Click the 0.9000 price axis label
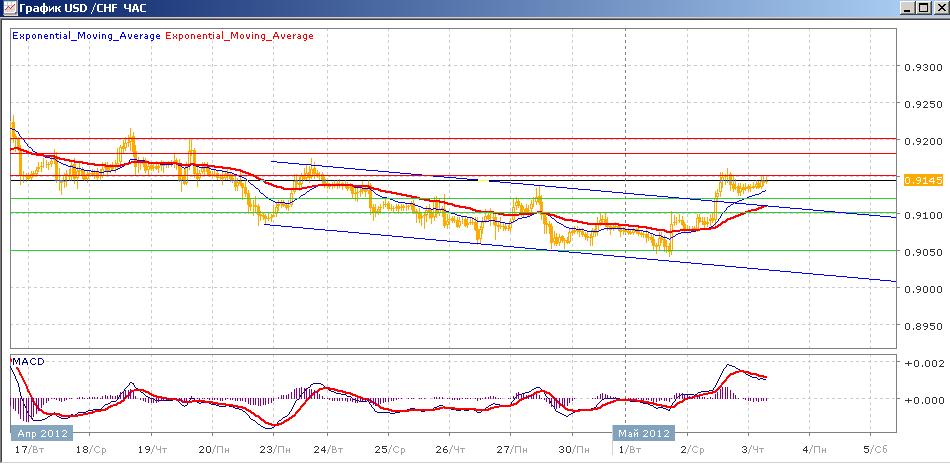 (x=923, y=290)
